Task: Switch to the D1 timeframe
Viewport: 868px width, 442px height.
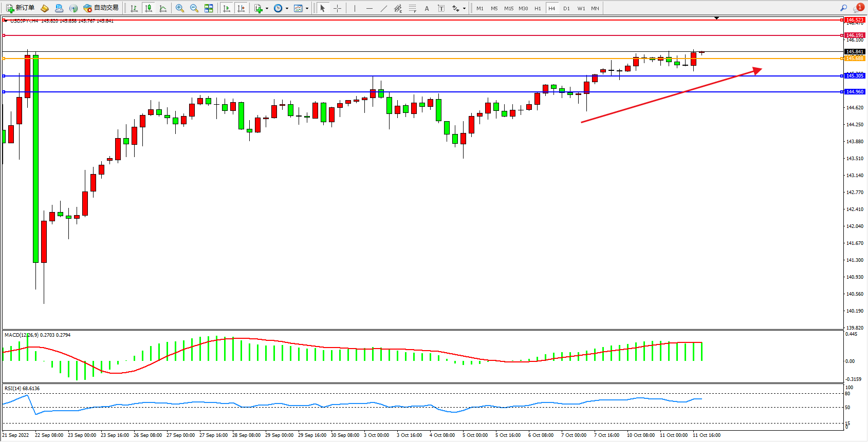Action: pyautogui.click(x=566, y=8)
